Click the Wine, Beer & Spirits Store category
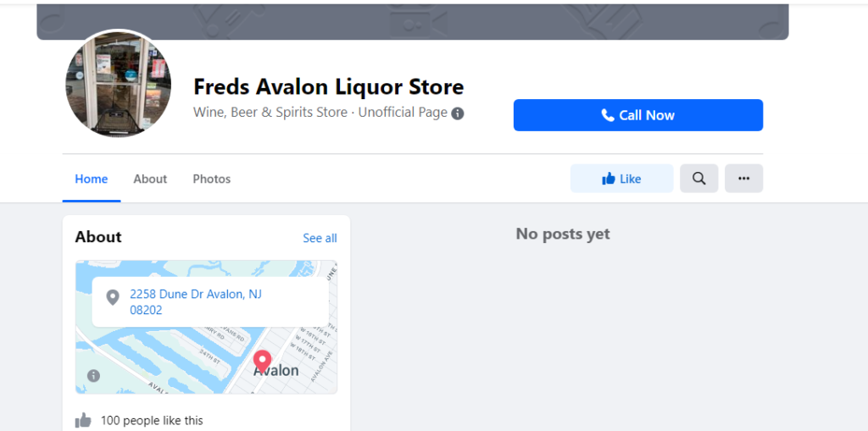 (x=270, y=113)
